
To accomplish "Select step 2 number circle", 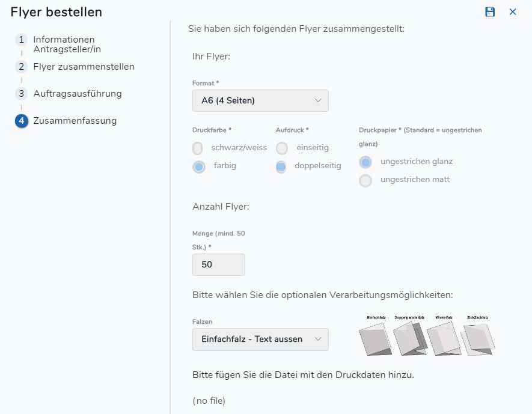I will (22, 67).
